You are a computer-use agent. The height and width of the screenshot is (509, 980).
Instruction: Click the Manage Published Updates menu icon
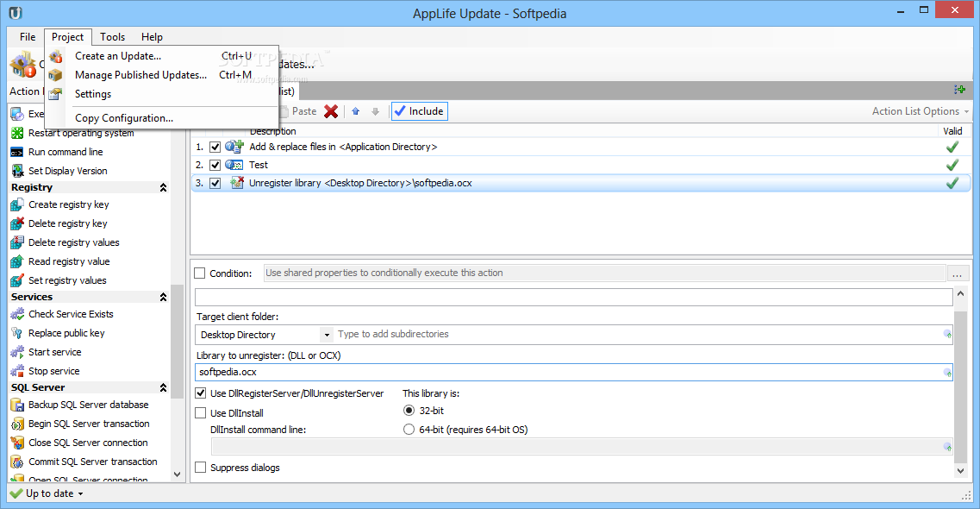point(56,75)
